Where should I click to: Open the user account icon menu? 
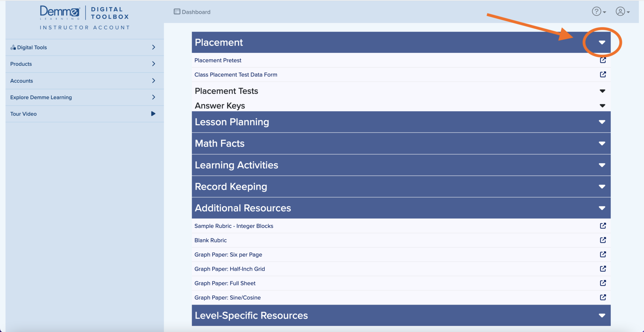point(620,11)
